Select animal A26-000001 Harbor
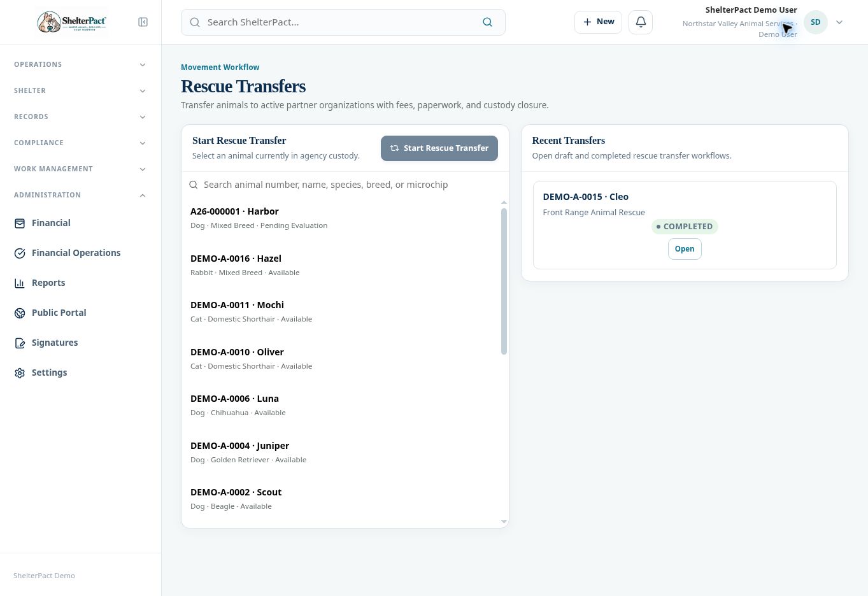This screenshot has width=868, height=596. click(x=341, y=218)
